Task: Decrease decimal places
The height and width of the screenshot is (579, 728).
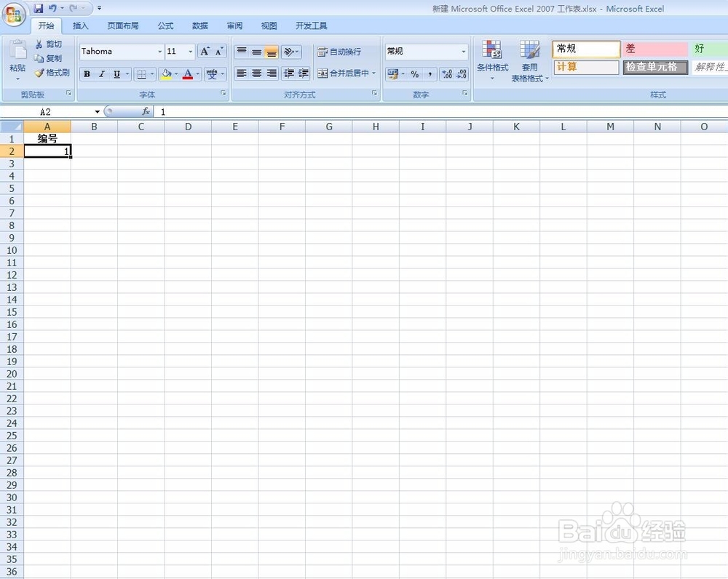Action: click(x=462, y=74)
